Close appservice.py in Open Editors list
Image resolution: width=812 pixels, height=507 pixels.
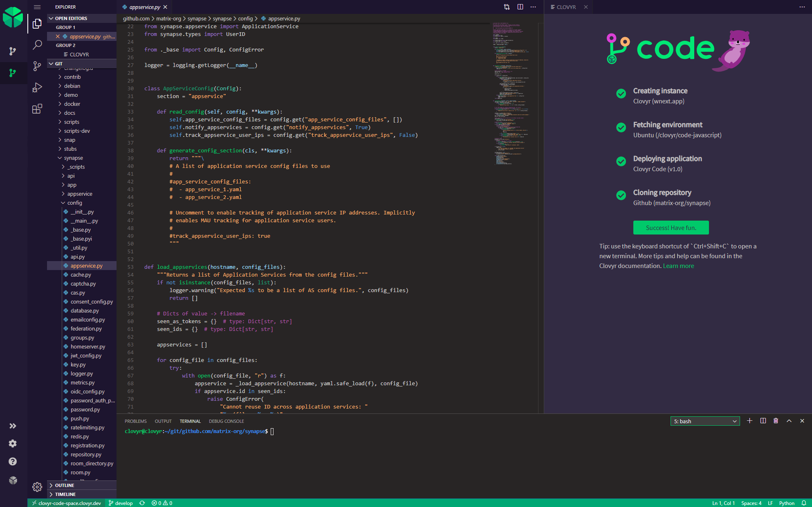(58, 36)
